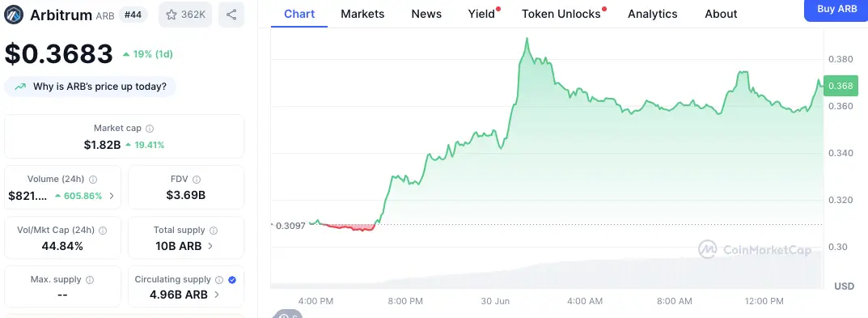
Task: Open Total supply info icon
Action: pyautogui.click(x=214, y=231)
